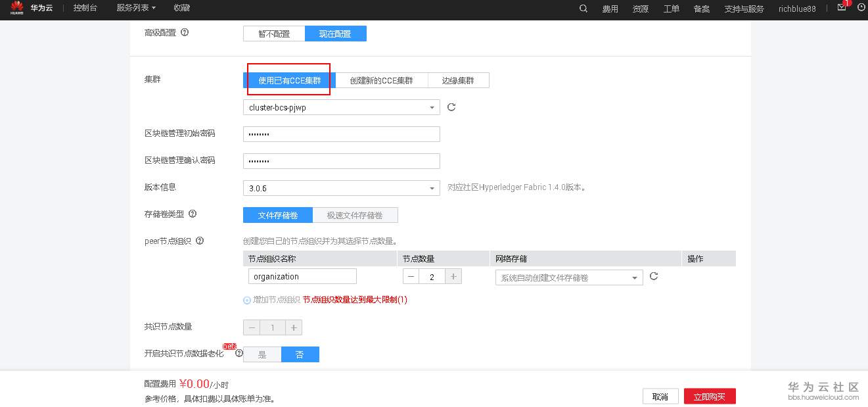868x407 pixels.
Task: Select 现在配置 for advanced config
Action: pos(335,34)
